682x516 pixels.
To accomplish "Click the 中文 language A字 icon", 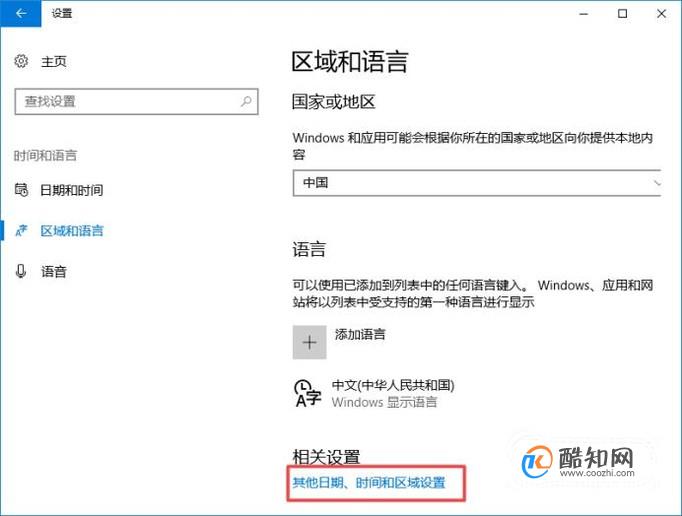I will (x=308, y=393).
